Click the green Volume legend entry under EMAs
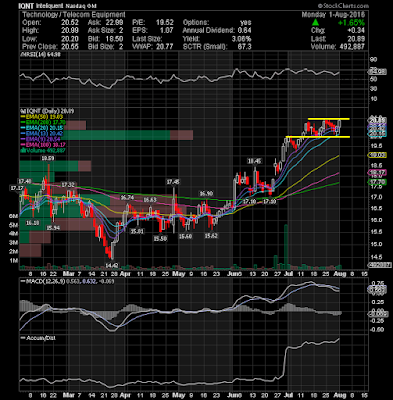This screenshot has height=400, width=393. 43,150
